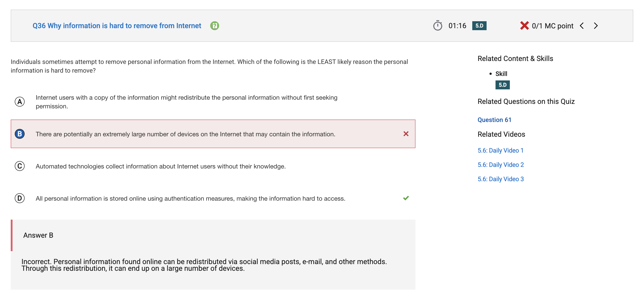Click the red X mark on answer B
The image size is (644, 290).
pyautogui.click(x=406, y=134)
